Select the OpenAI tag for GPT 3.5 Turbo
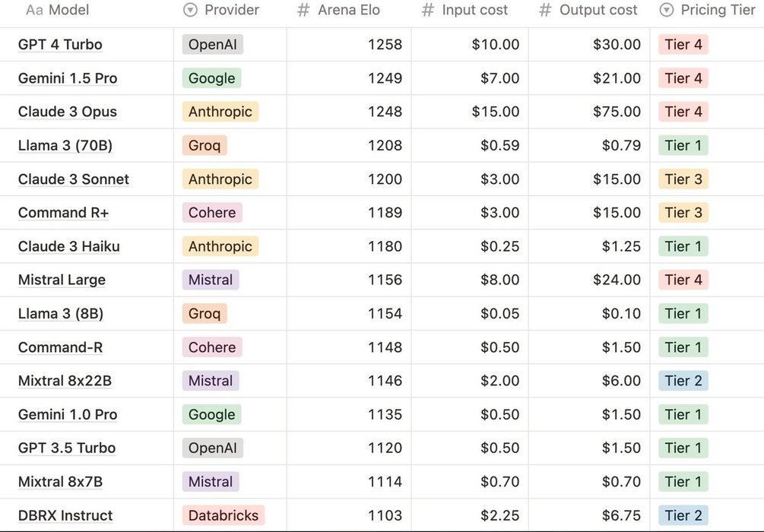The width and height of the screenshot is (764, 532). click(x=213, y=448)
